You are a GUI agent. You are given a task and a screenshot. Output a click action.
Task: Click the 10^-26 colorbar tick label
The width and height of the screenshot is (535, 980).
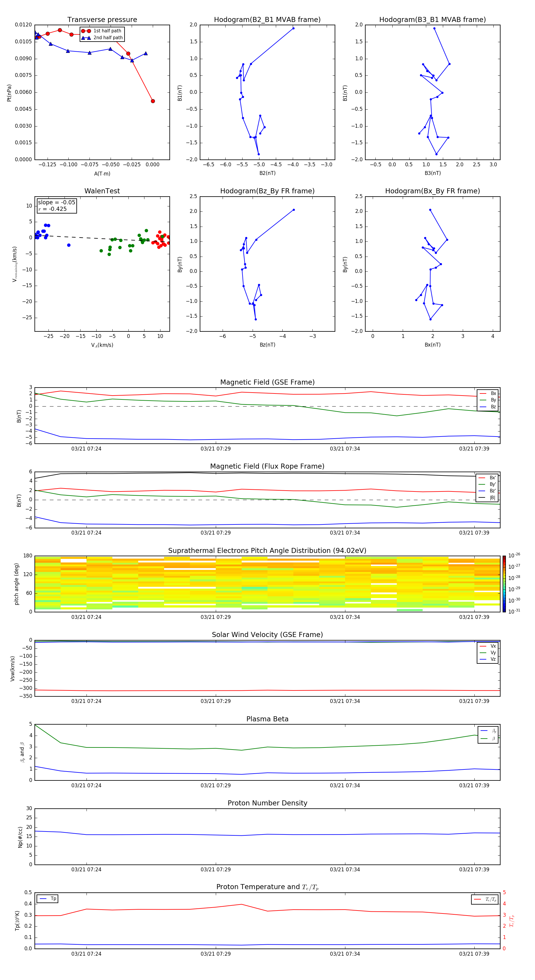point(514,555)
